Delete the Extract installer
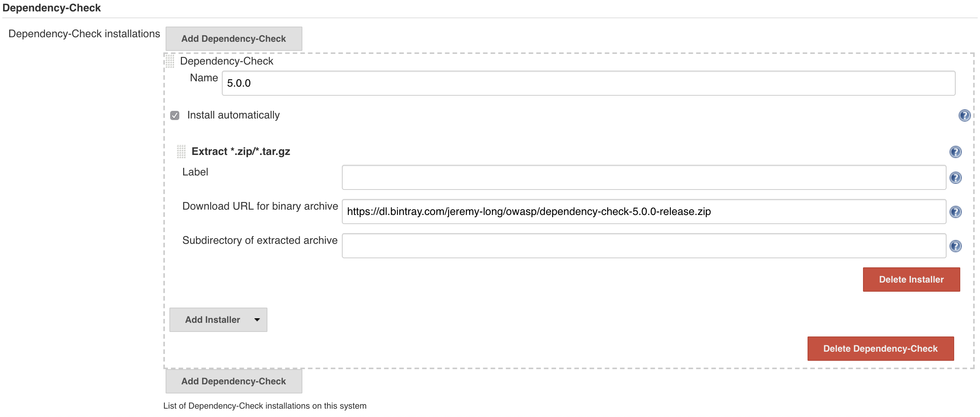Image resolution: width=980 pixels, height=417 pixels. 911,279
